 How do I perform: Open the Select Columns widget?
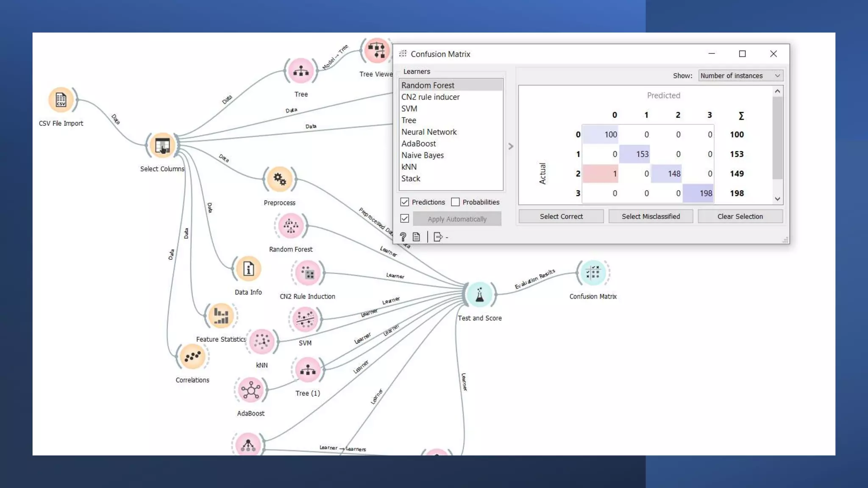(x=162, y=145)
